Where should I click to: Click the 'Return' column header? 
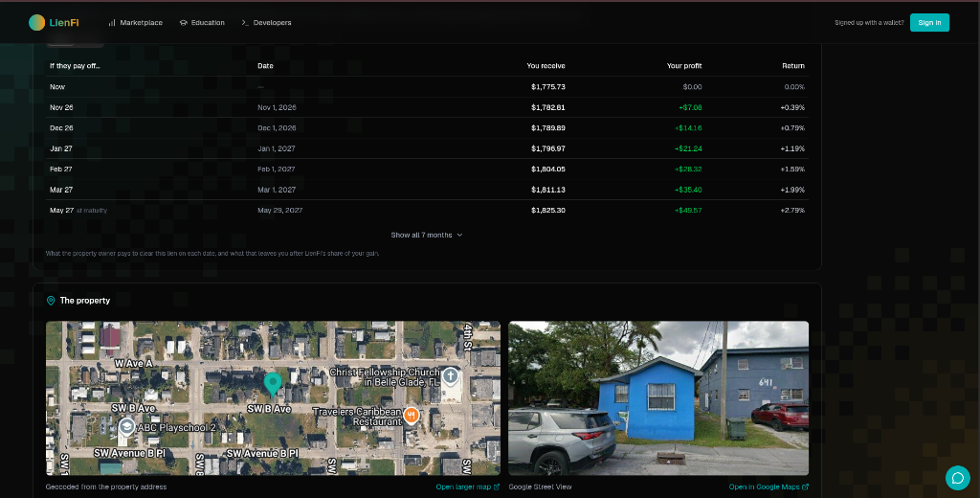point(793,66)
